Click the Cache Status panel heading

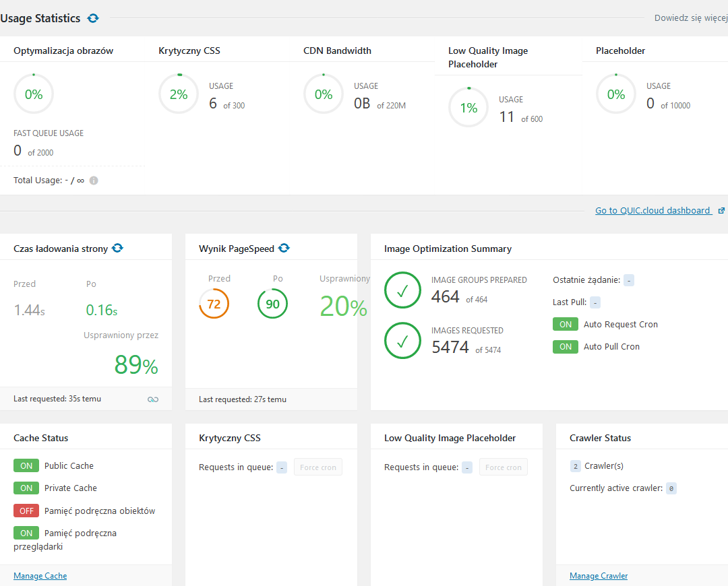pyautogui.click(x=41, y=438)
